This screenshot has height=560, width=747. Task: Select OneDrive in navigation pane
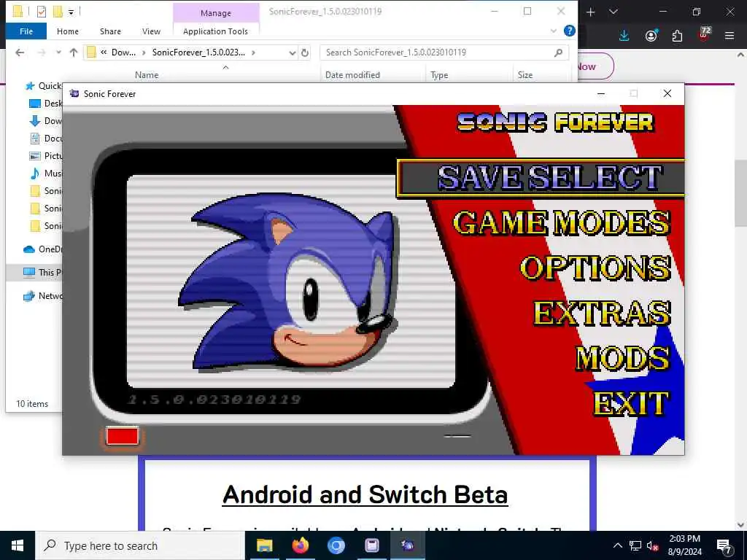click(42, 249)
